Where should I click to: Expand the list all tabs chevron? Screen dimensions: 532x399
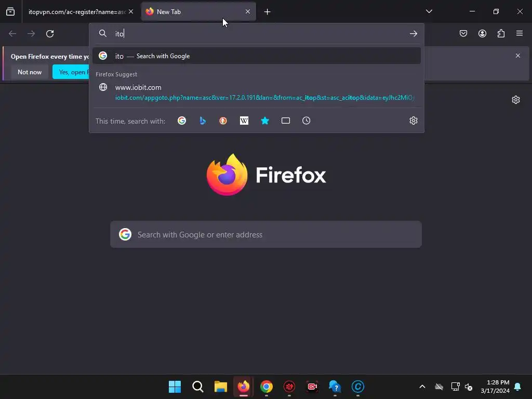(x=429, y=11)
